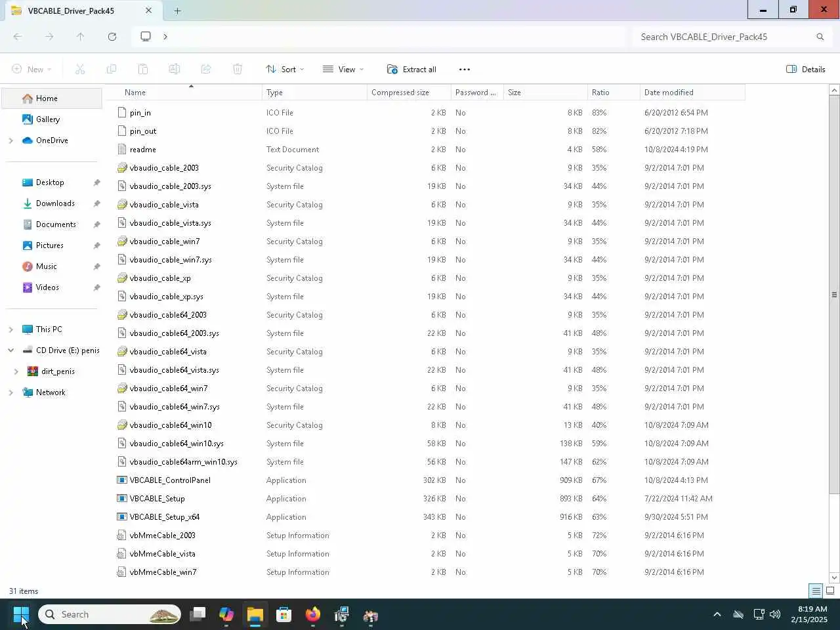Show hidden system tray icons

tap(717, 614)
